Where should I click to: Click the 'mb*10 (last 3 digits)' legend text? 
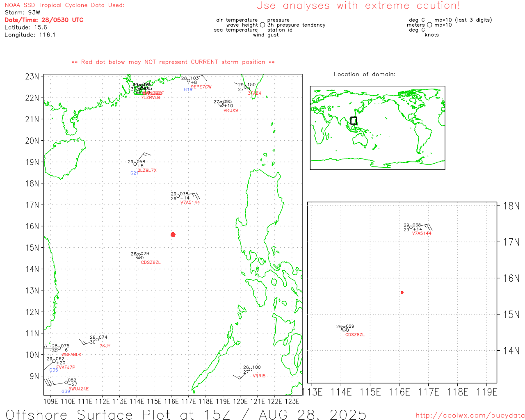[x=463, y=20]
